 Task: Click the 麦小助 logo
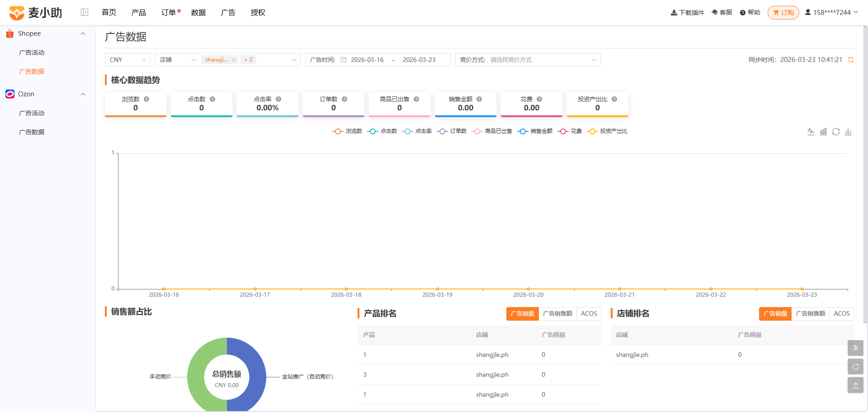pyautogui.click(x=36, y=13)
